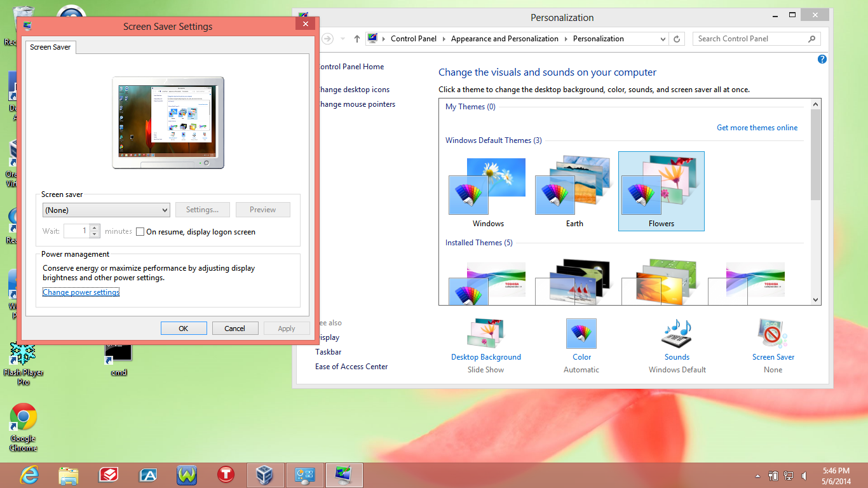Open the Change power settings link
This screenshot has width=868, height=488.
click(x=81, y=292)
